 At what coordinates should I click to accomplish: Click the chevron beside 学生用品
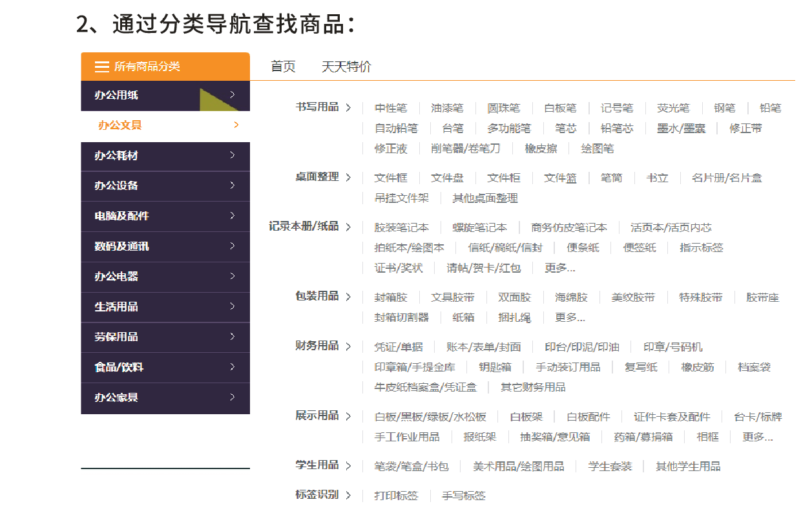(349, 466)
